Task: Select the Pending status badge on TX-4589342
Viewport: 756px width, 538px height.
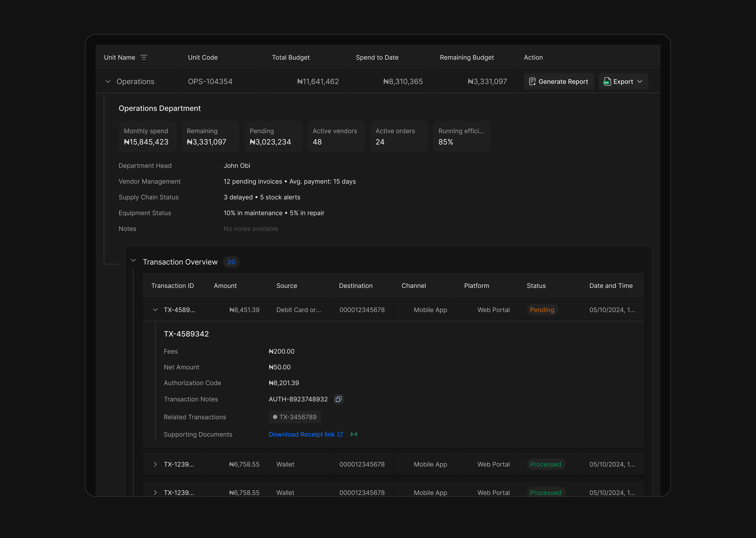Action: 542,310
